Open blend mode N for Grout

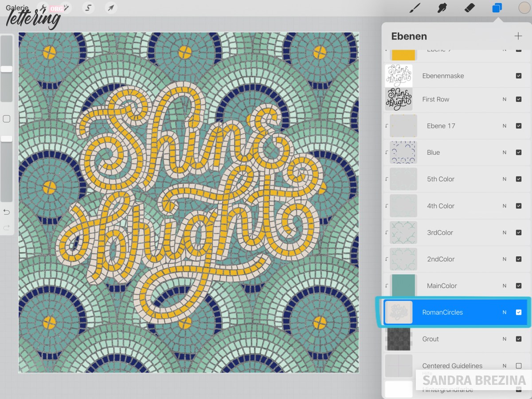tap(504, 339)
